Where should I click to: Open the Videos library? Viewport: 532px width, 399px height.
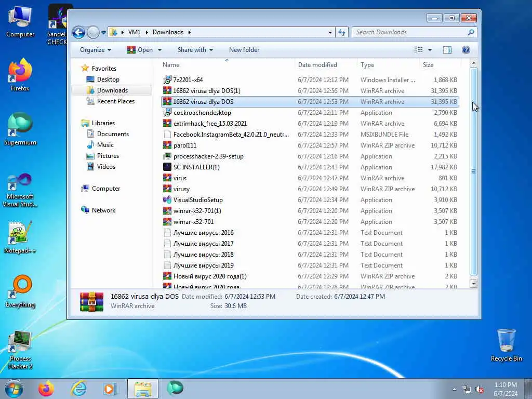click(101, 167)
